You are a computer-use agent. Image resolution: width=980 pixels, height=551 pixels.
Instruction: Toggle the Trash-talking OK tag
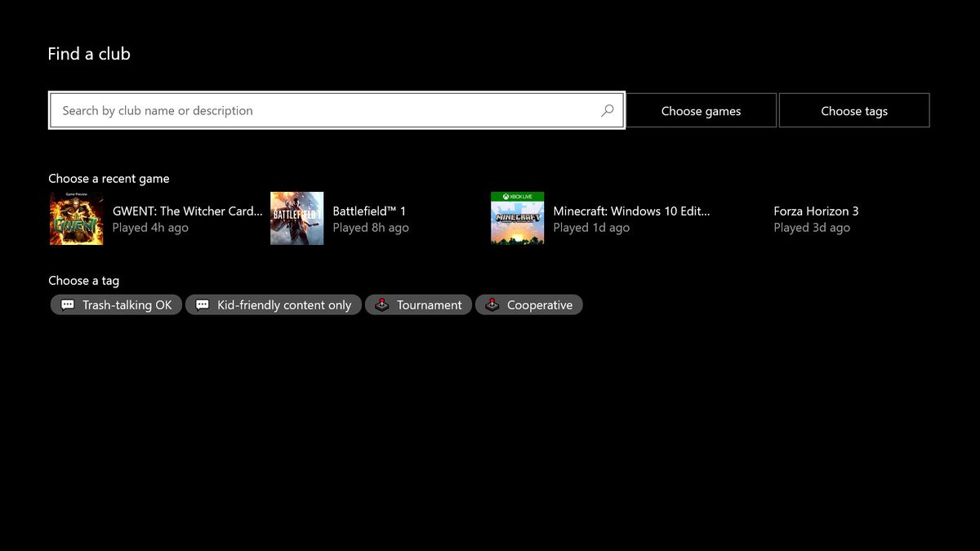coord(115,304)
